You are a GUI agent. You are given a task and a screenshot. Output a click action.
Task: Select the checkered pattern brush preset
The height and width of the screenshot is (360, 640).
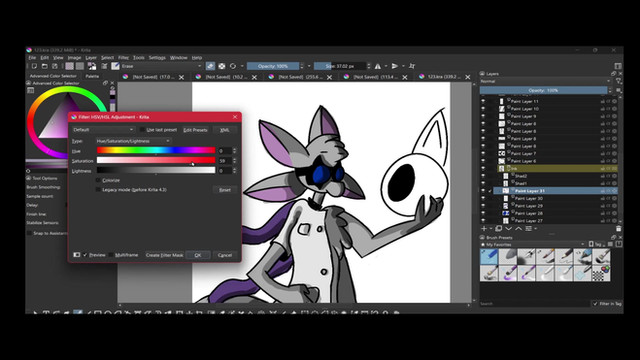[x=601, y=273]
